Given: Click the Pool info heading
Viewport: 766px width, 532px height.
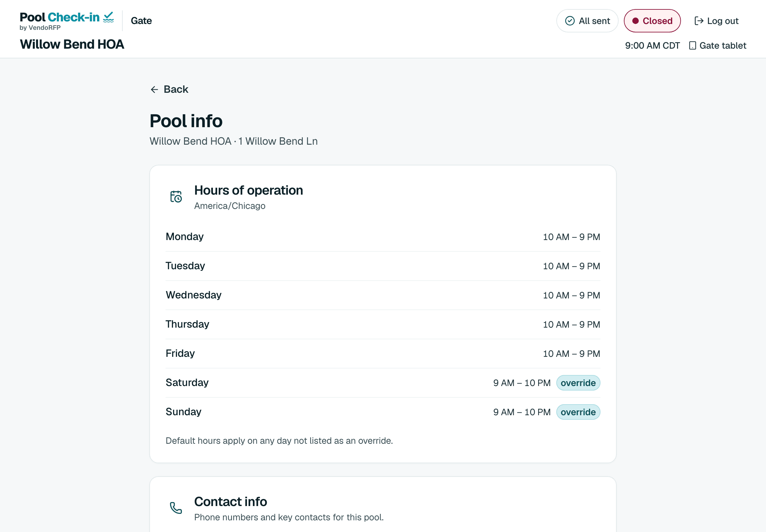Looking at the screenshot, I should (186, 121).
